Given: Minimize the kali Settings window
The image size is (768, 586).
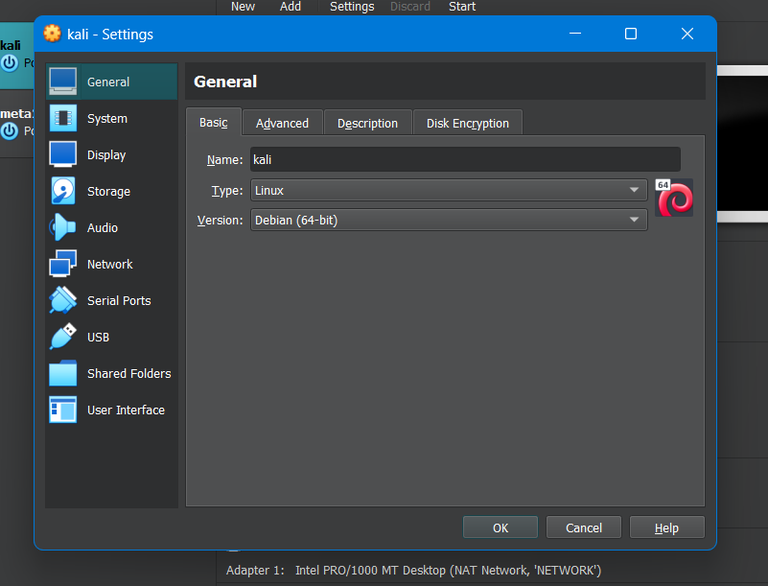Looking at the screenshot, I should coord(575,34).
